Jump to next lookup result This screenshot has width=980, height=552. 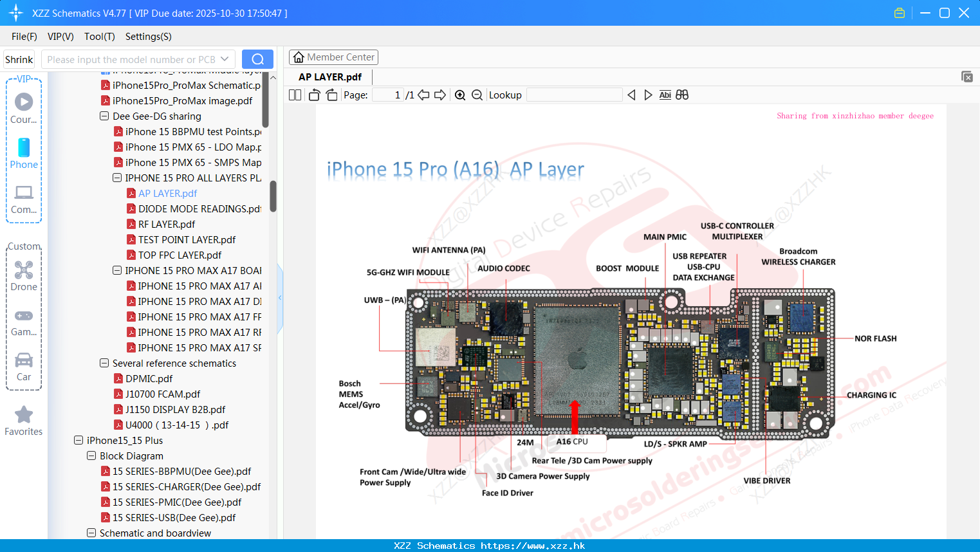click(648, 95)
